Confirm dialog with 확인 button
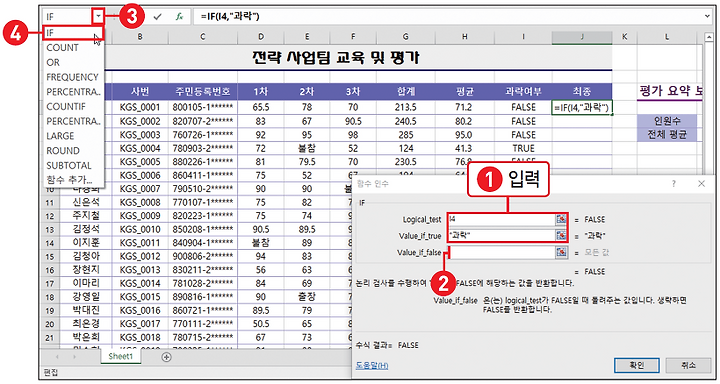Viewport: 720px width, 384px height. [636, 366]
